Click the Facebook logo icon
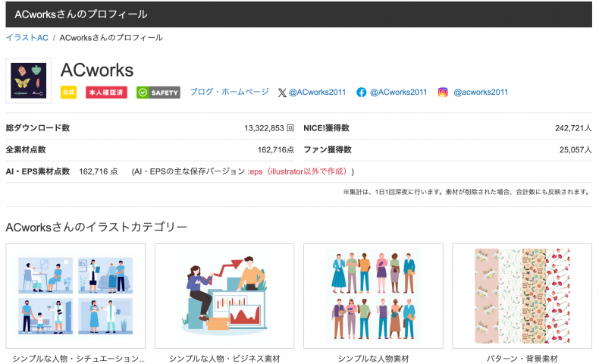This screenshot has height=364, width=599. click(361, 93)
